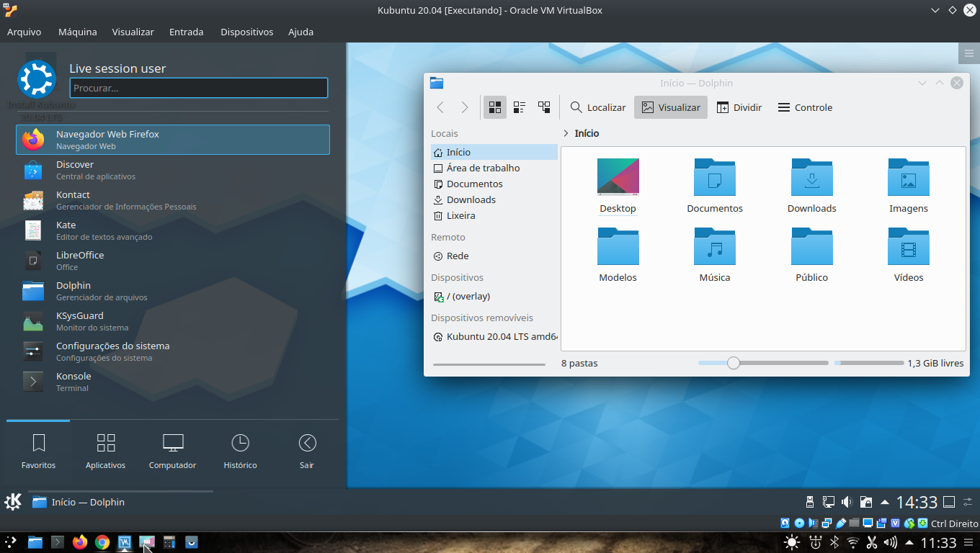Click Sair in the application menu
Image resolution: width=980 pixels, height=553 pixels.
[x=307, y=450]
